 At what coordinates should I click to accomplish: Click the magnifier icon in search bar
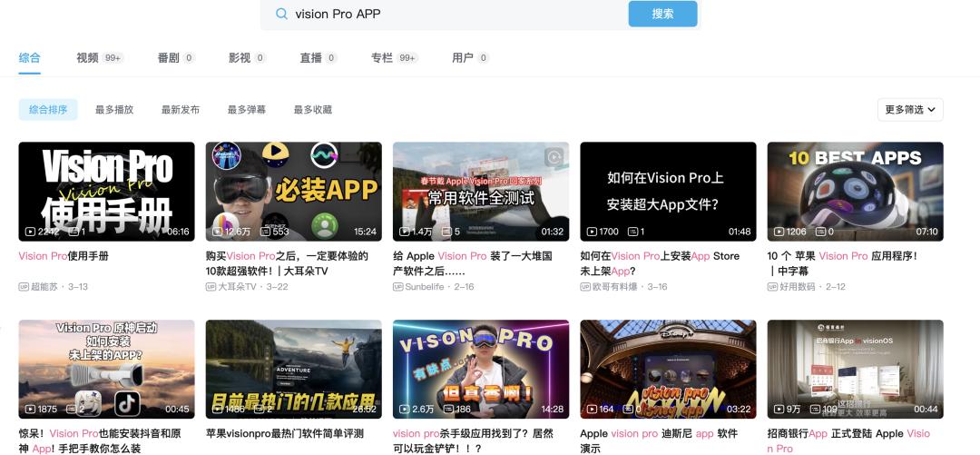[x=281, y=14]
